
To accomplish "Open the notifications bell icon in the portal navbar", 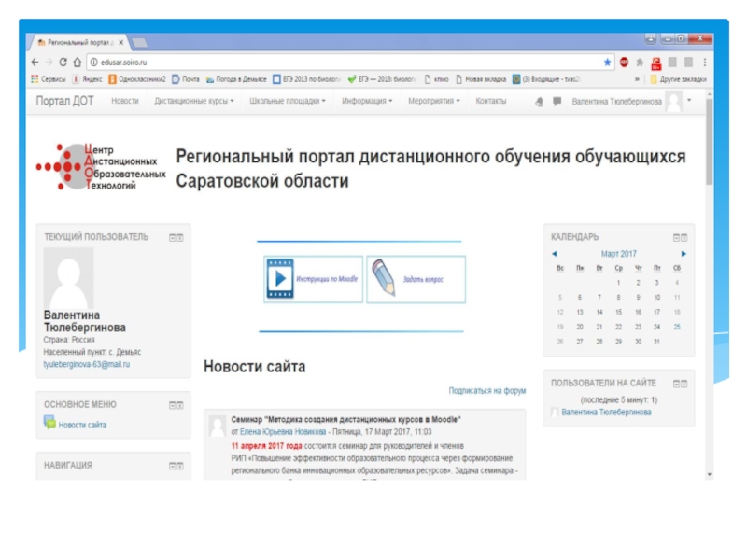I will 539,102.
